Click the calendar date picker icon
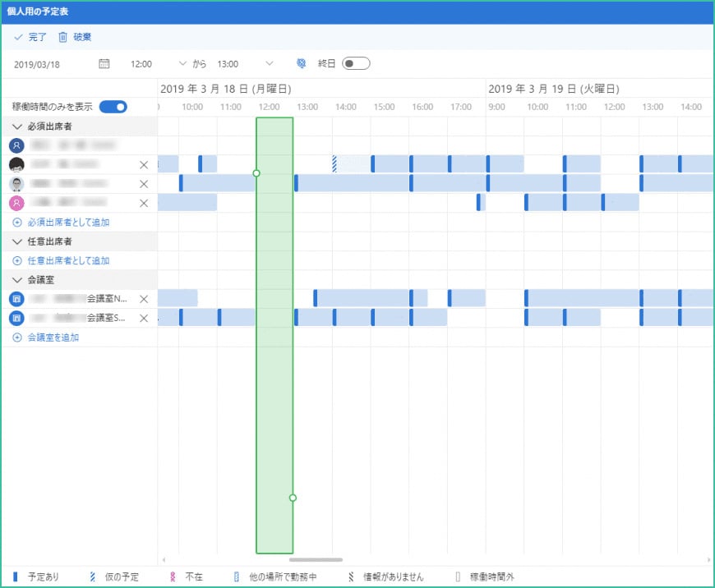This screenshot has height=588, width=715. pos(104,63)
